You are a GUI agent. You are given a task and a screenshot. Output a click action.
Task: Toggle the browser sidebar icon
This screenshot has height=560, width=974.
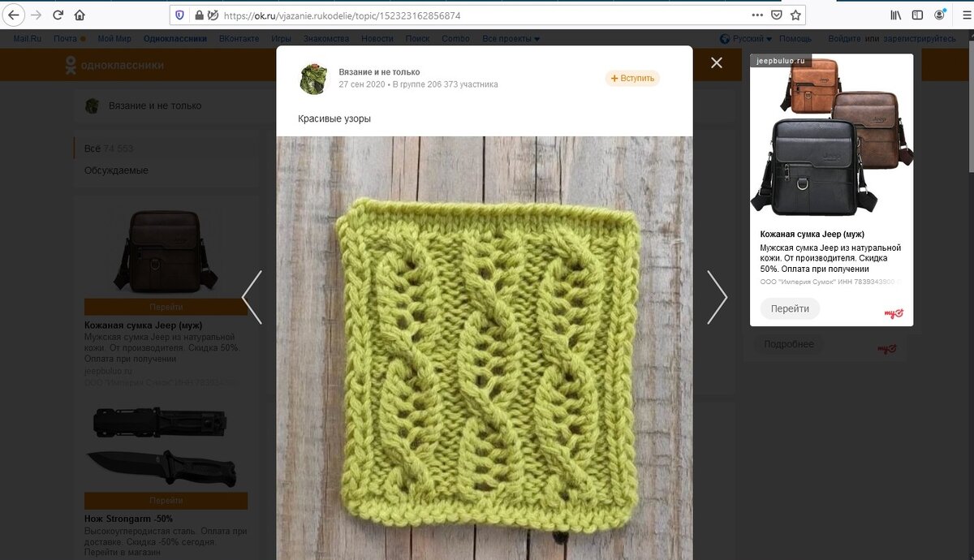point(917,15)
